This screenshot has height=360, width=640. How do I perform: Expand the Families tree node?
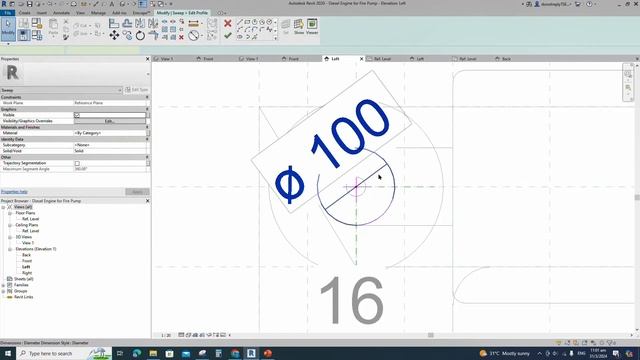[3, 285]
